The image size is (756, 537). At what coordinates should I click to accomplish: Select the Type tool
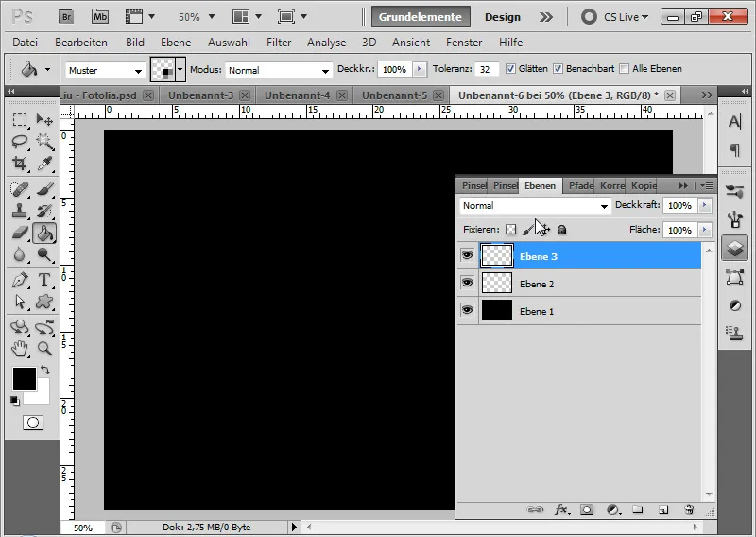44,280
